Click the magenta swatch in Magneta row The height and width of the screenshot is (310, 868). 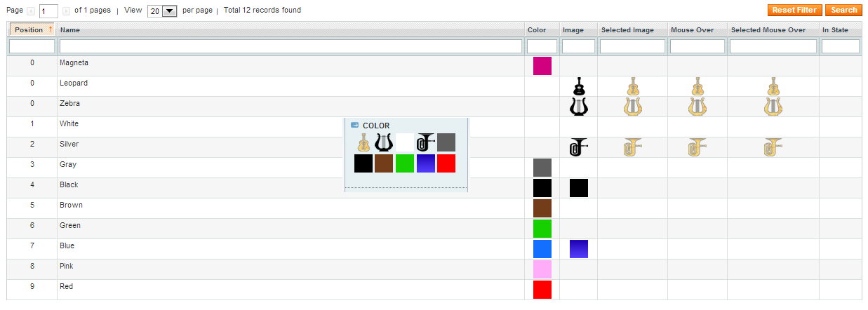tap(542, 66)
